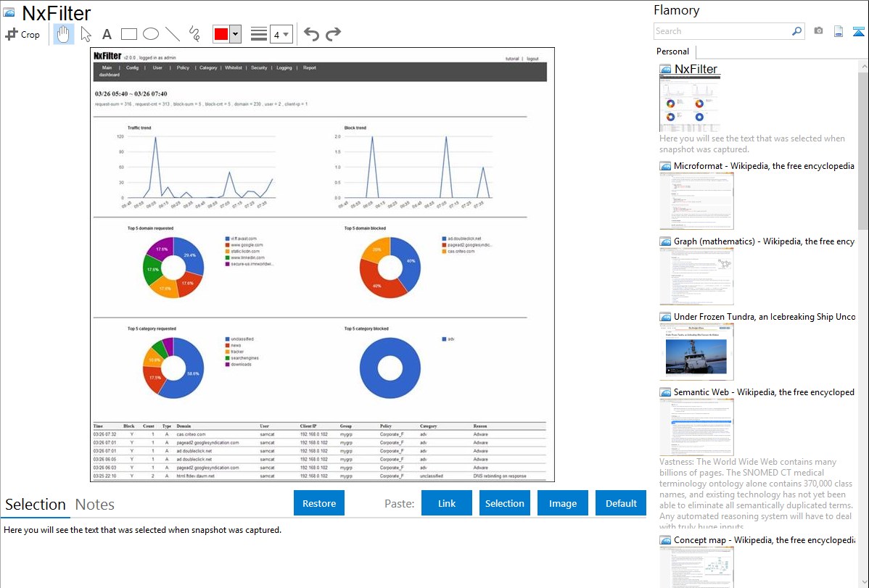Viewport: 869px width, 588px height.
Task: Open the Microformat Wikipedia snapshot thumbnail
Action: tap(696, 201)
